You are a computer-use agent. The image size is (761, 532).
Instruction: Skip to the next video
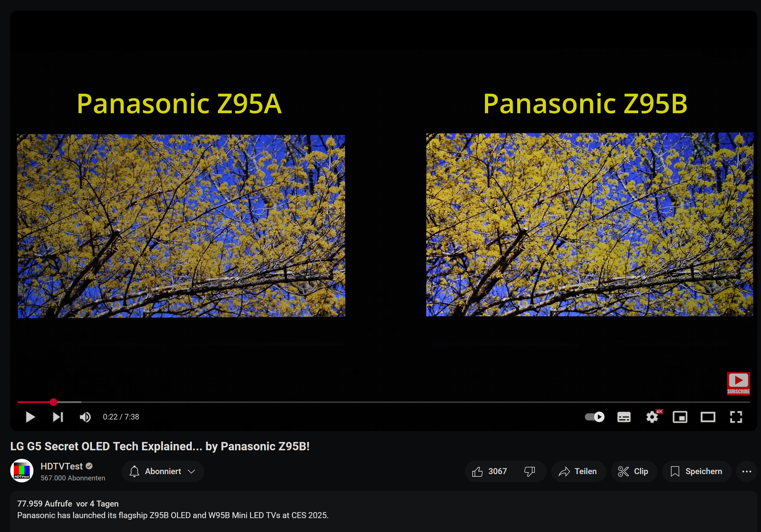(58, 417)
